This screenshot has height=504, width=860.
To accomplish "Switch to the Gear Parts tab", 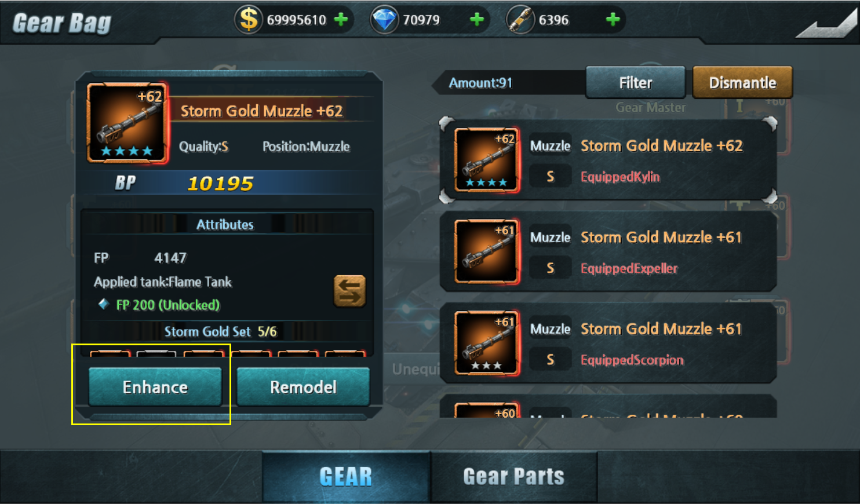I will (514, 476).
